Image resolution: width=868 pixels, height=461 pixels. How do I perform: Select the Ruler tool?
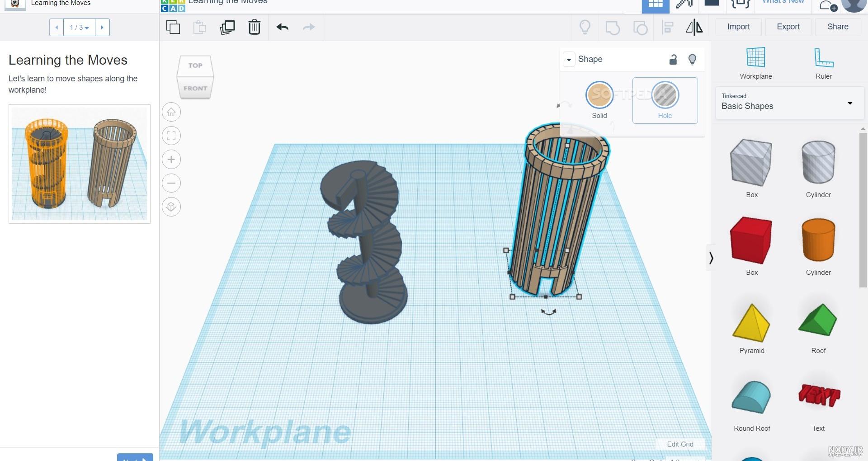[x=824, y=63]
